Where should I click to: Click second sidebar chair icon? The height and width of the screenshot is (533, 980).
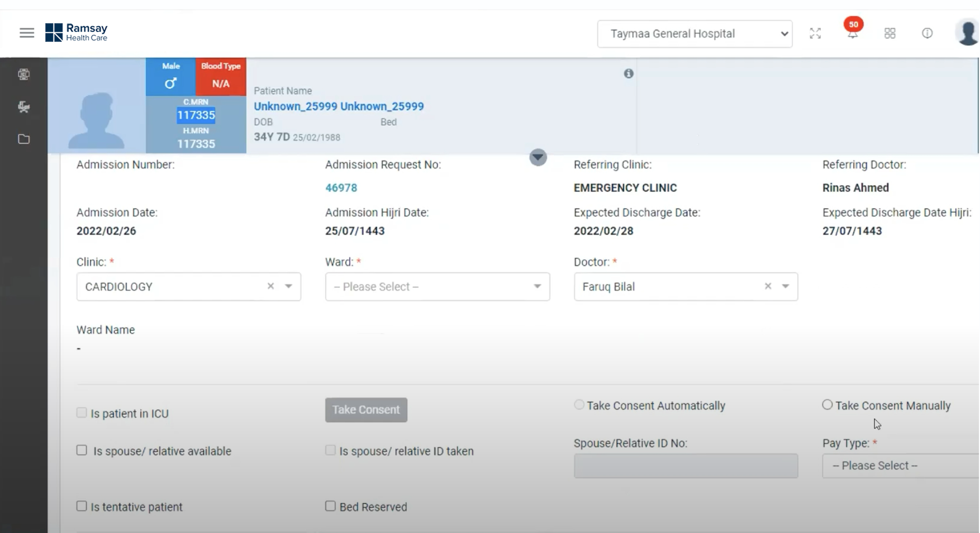tap(24, 107)
